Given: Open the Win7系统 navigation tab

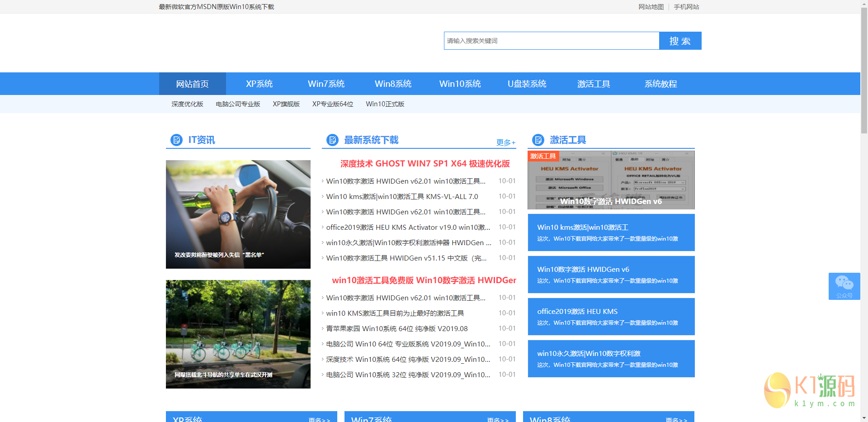Looking at the screenshot, I should [x=326, y=84].
